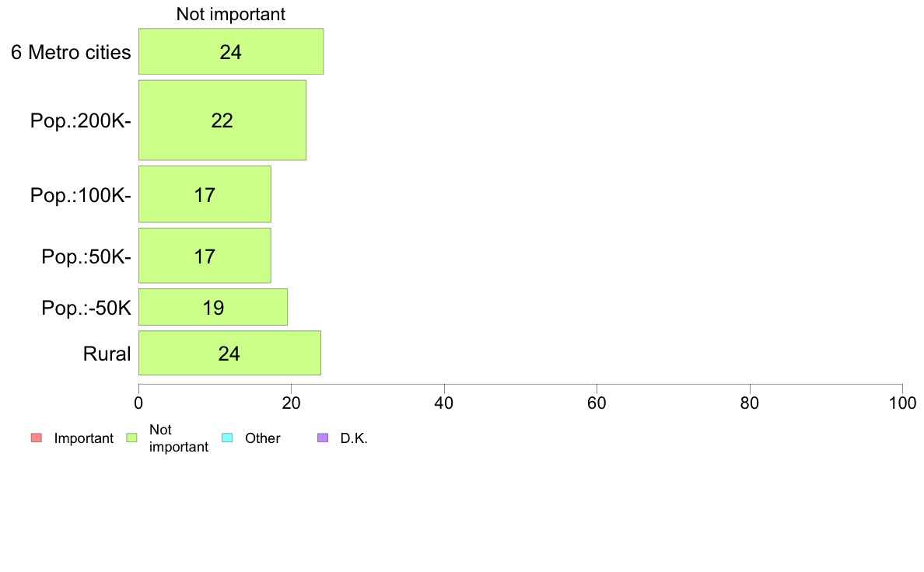The width and height of the screenshot is (924, 572).
Task: Select the Pop.:50K- bar showing 17
Action: tap(205, 256)
